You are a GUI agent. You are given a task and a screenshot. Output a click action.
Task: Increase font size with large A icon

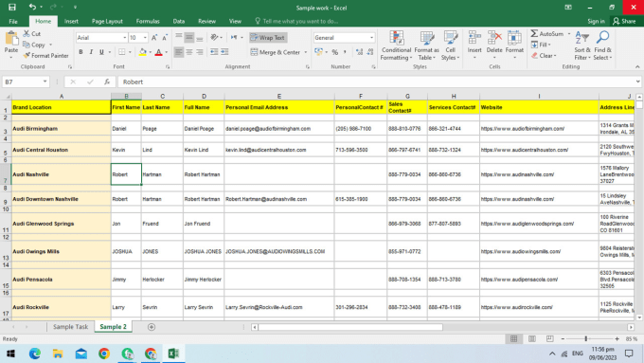tap(154, 37)
